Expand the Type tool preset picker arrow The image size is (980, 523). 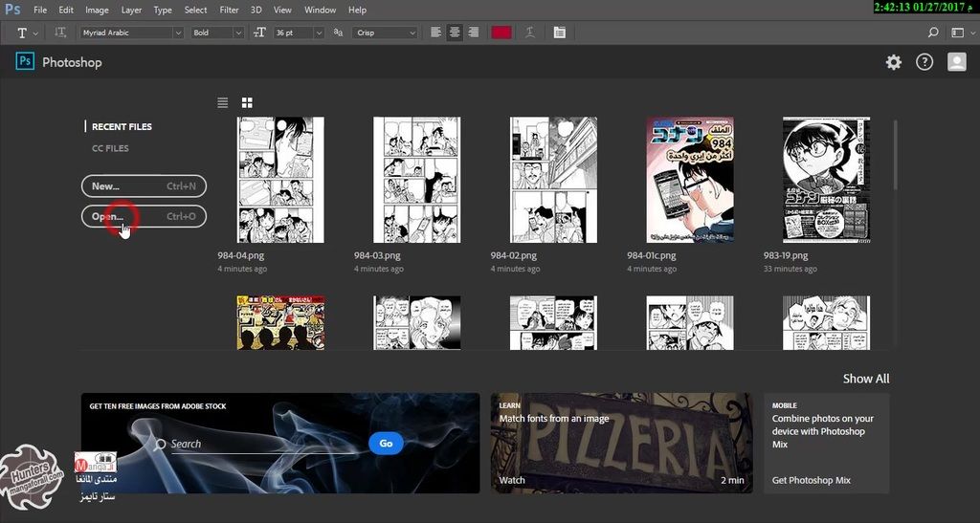tap(35, 33)
